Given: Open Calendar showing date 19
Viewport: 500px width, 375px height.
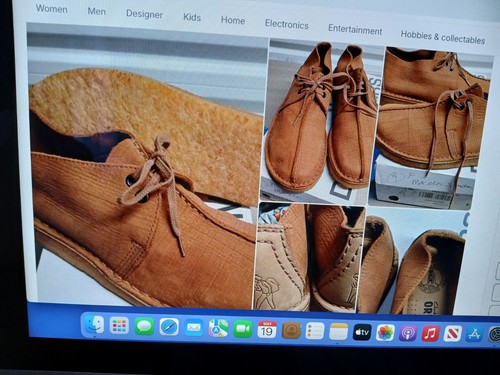Looking at the screenshot, I should pyautogui.click(x=267, y=330).
